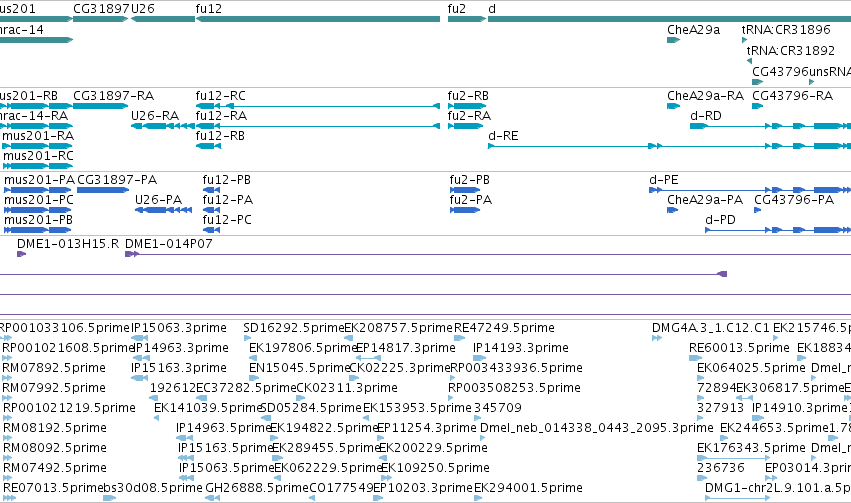Viewport: 851px width, 503px height.
Task: Click the U26-RA transcript label
Action: click(155, 116)
